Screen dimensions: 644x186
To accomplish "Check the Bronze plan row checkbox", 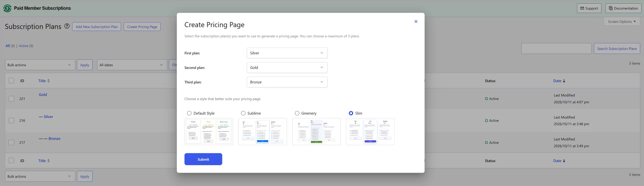I will coord(11,143).
